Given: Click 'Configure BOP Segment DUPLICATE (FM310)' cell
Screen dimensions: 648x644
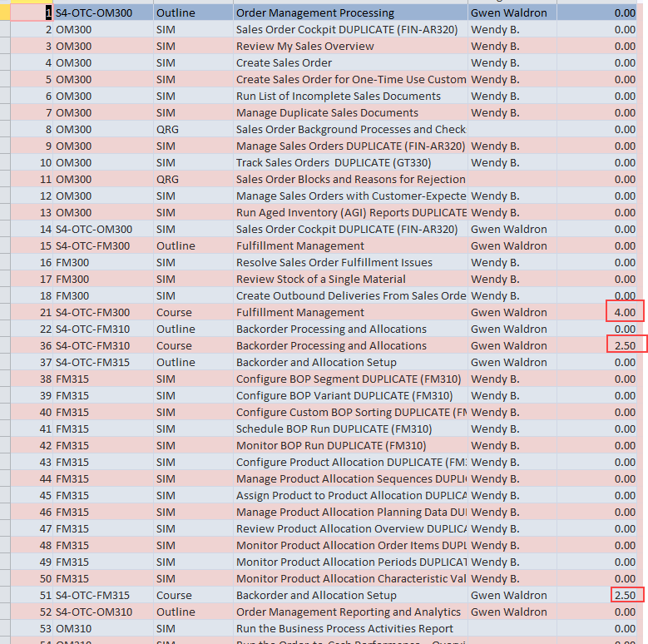Looking at the screenshot, I should tap(350, 379).
